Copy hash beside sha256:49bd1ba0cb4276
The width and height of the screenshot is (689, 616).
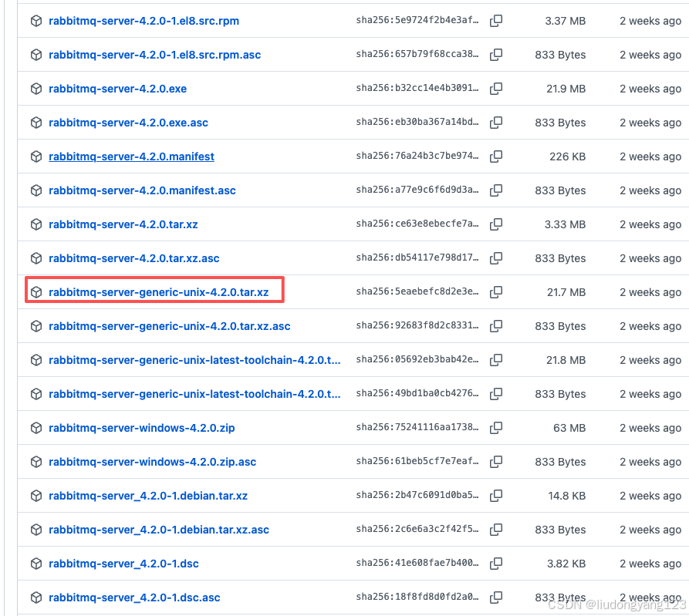point(496,394)
